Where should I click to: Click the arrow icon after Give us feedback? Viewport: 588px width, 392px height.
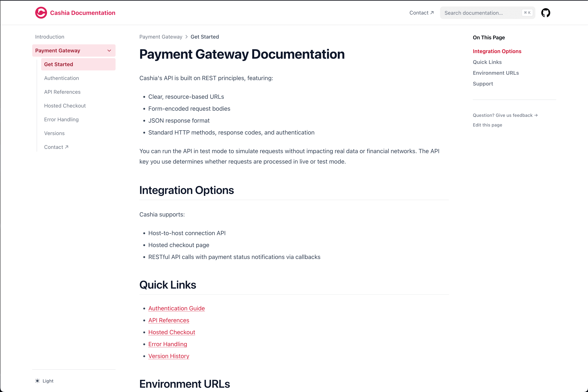pyautogui.click(x=536, y=115)
